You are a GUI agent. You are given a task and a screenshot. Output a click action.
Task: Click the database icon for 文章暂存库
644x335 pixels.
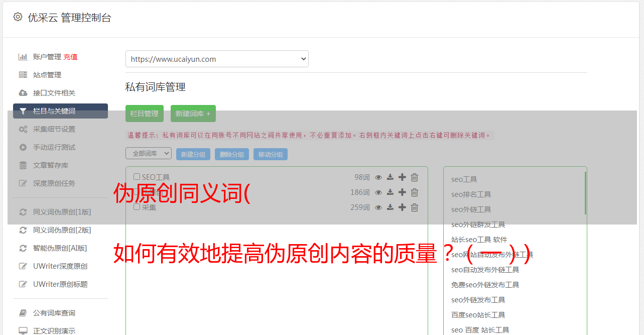pos(23,165)
